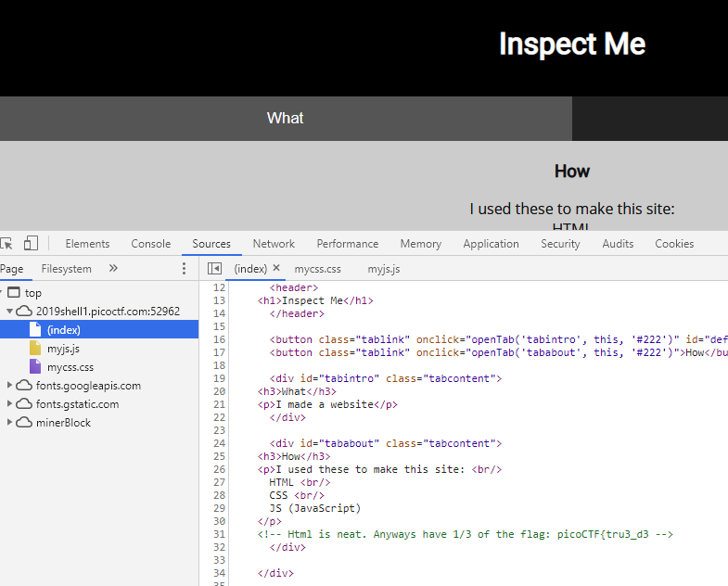Image resolution: width=728 pixels, height=586 pixels.
Task: Click line number 16 in gutter
Action: (219, 339)
